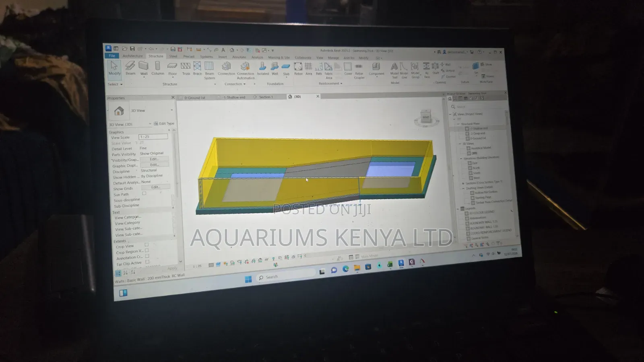Viewport: 644px width, 362px height.
Task: Pick the Beam structural tool
Action: coord(130,68)
